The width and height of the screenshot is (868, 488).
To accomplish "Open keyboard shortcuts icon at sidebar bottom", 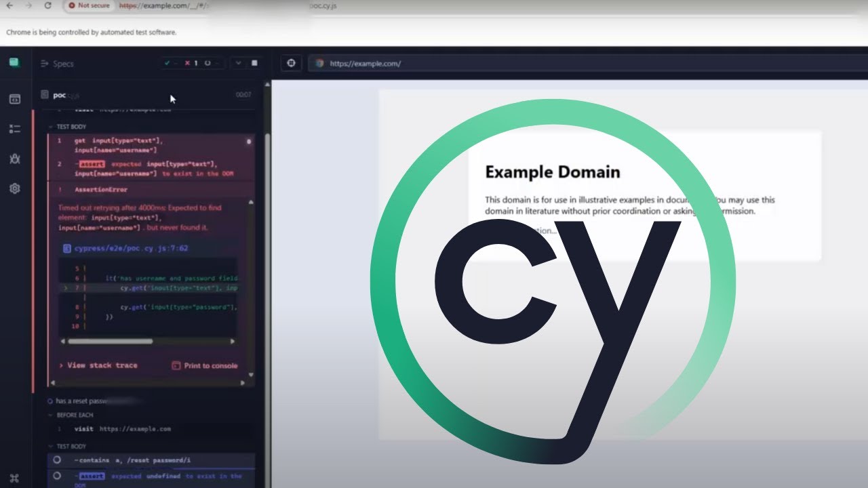I will click(14, 477).
